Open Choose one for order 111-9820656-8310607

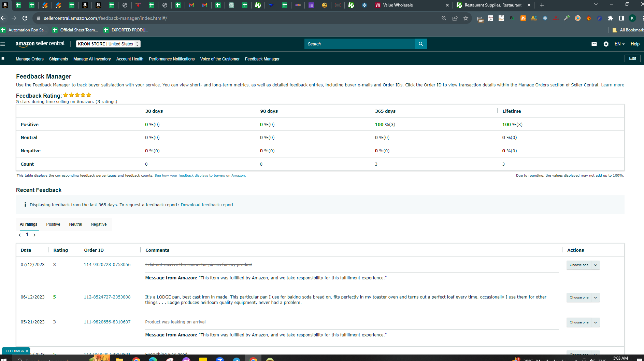pos(583,322)
